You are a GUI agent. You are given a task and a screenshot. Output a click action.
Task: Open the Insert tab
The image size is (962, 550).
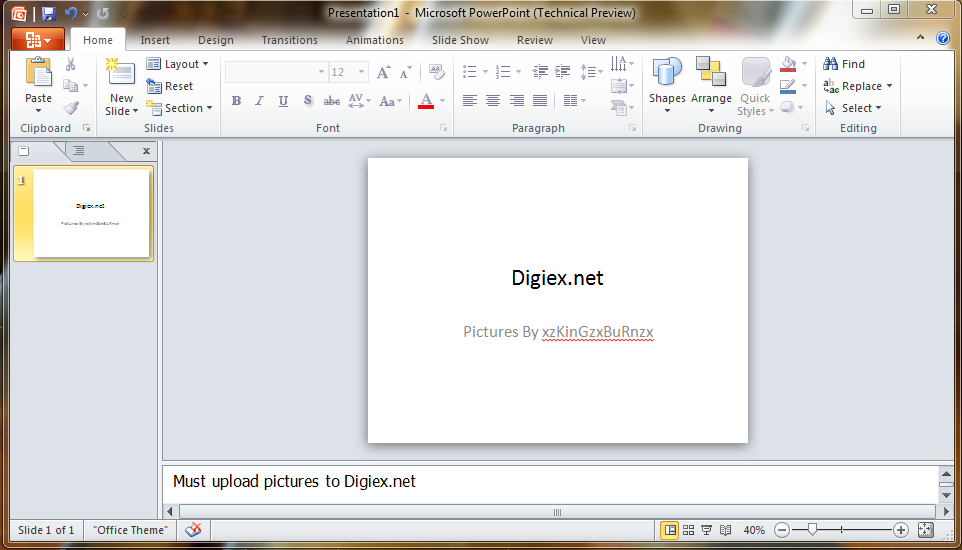pos(155,40)
